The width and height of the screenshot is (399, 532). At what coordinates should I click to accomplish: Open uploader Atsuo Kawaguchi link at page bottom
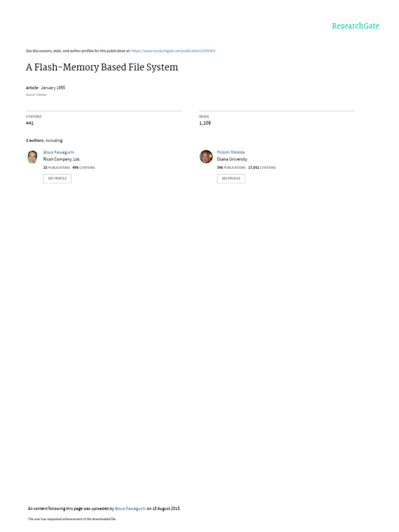tap(130, 509)
